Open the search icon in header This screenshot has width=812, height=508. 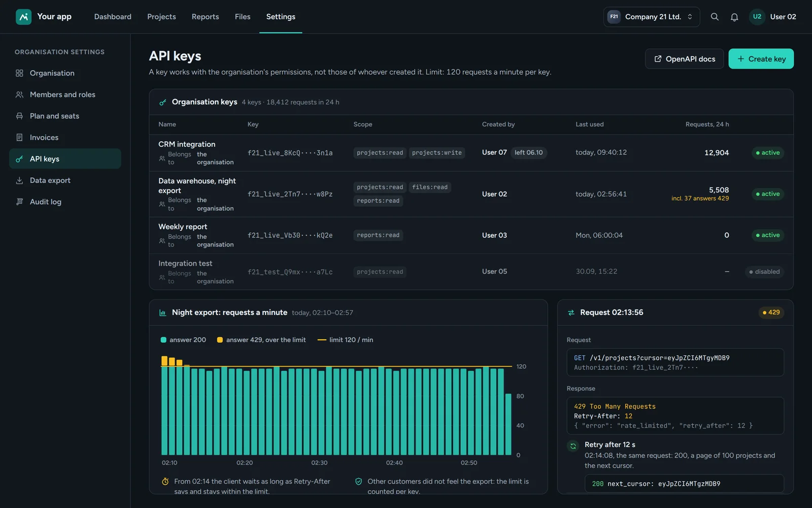click(x=715, y=17)
